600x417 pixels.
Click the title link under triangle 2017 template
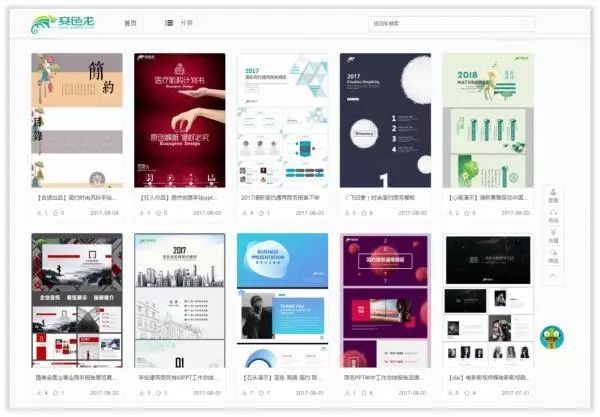pyautogui.click(x=280, y=197)
